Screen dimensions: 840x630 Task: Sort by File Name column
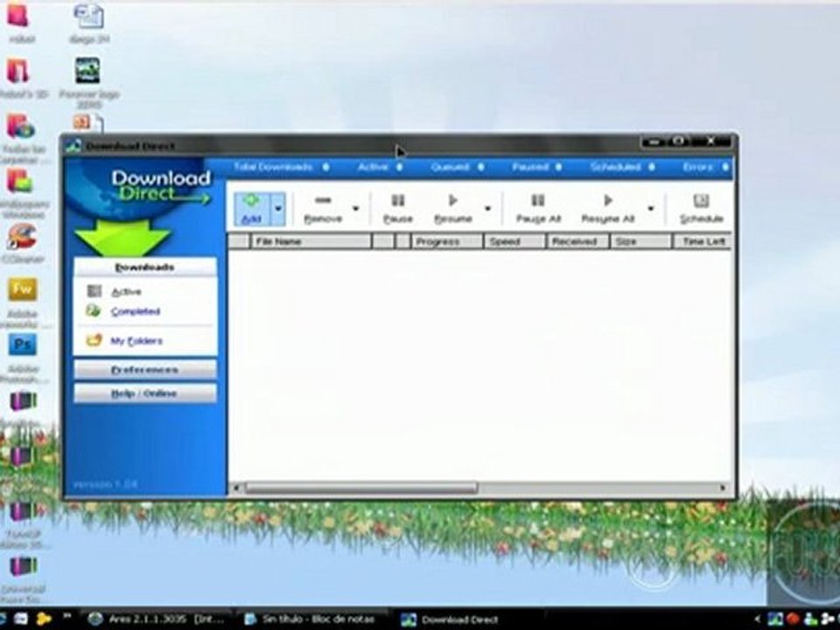tap(311, 241)
